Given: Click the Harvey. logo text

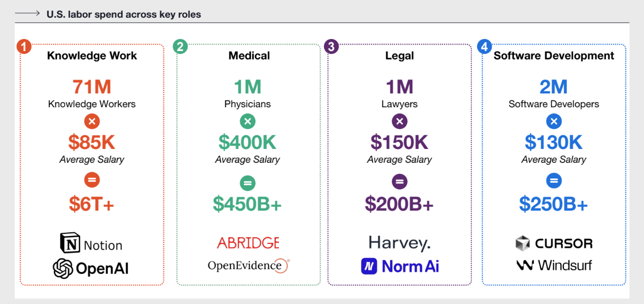Looking at the screenshot, I should point(399,243).
